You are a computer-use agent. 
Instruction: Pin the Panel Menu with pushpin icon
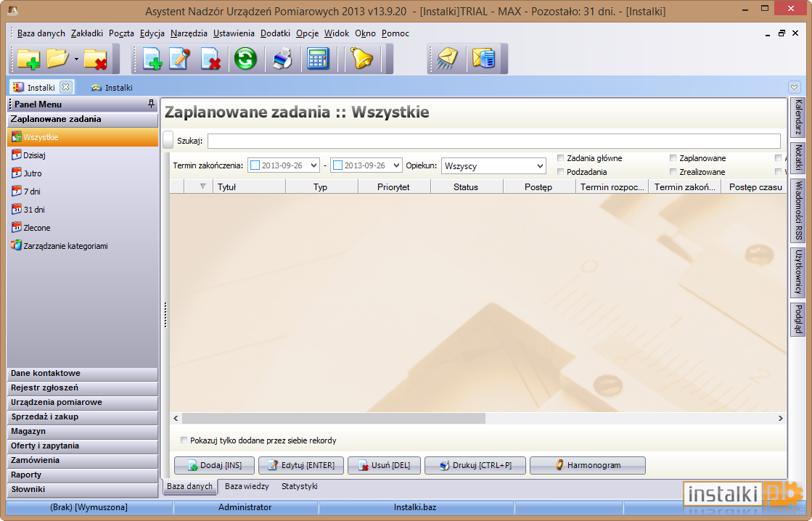point(151,104)
